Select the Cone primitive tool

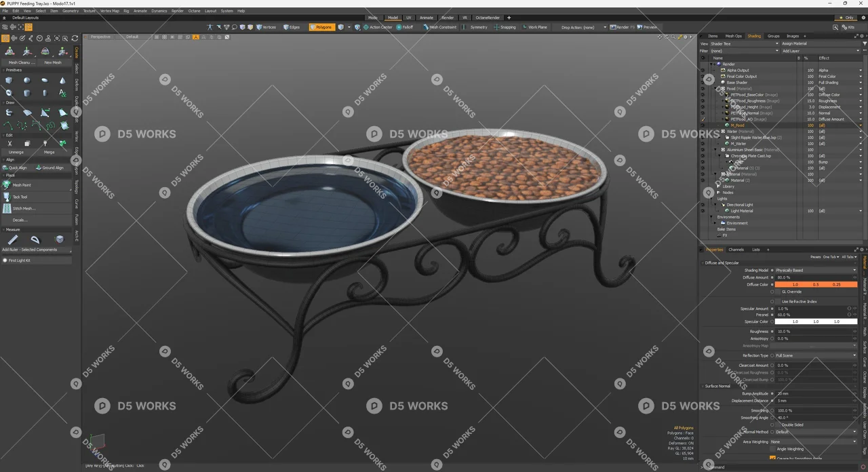[x=62, y=80]
